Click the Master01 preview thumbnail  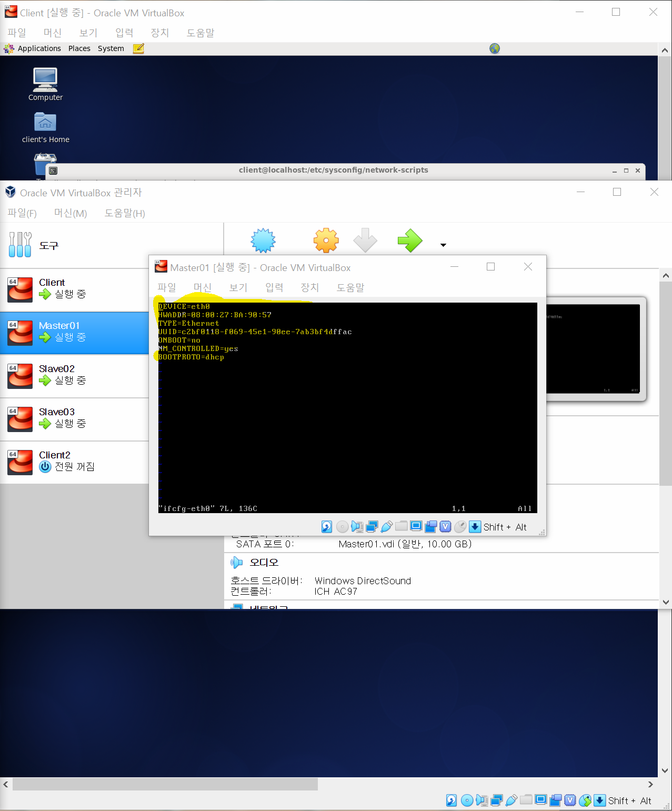(x=593, y=348)
